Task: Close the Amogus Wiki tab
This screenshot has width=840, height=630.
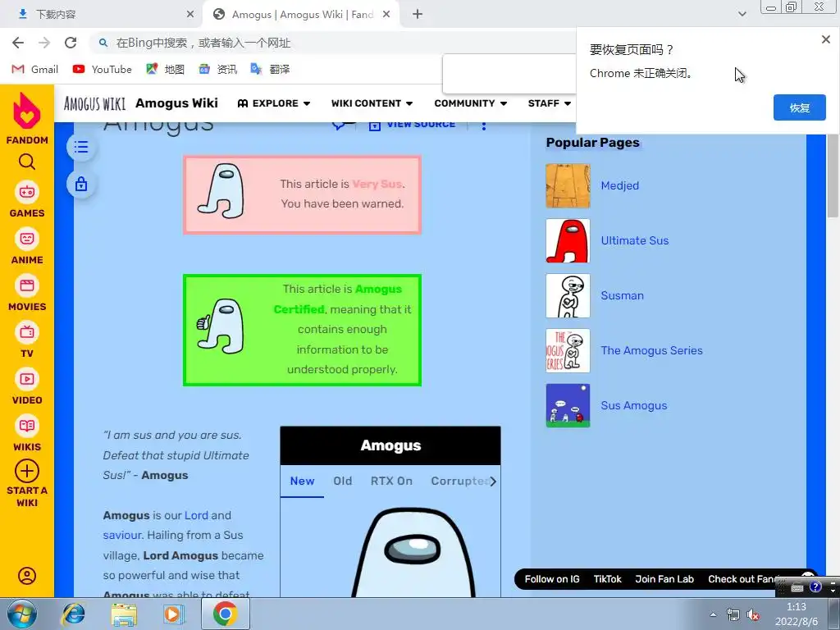Action: click(x=386, y=15)
